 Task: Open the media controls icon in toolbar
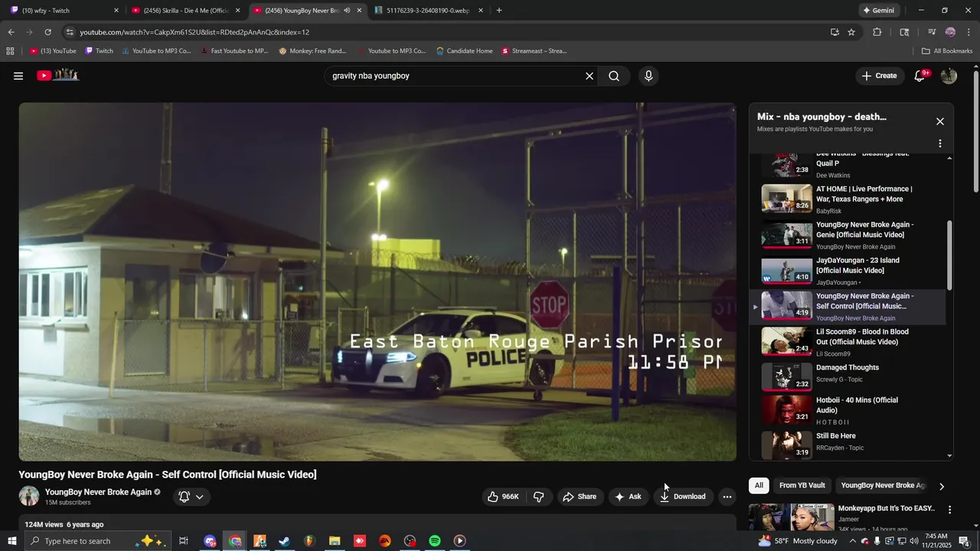[932, 32]
